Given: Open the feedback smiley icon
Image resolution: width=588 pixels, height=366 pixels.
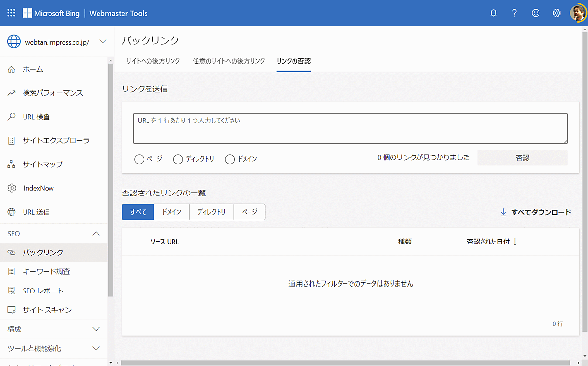Looking at the screenshot, I should tap(536, 13).
